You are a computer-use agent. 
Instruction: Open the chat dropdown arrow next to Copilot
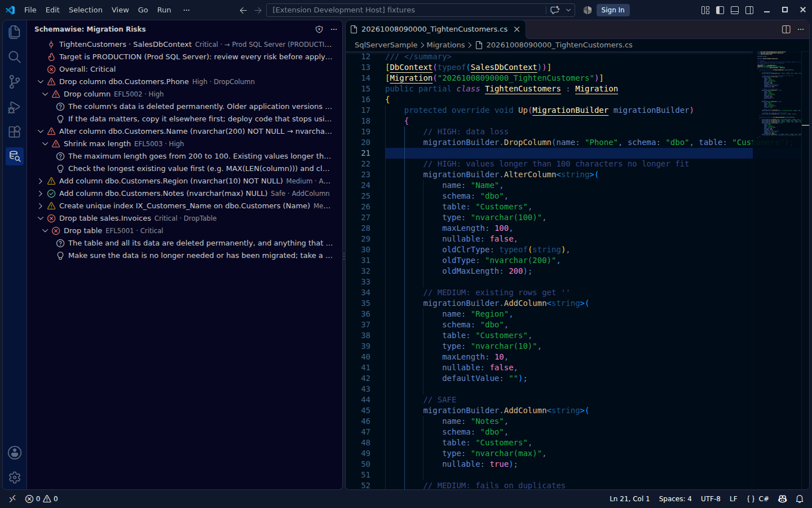[x=568, y=10]
